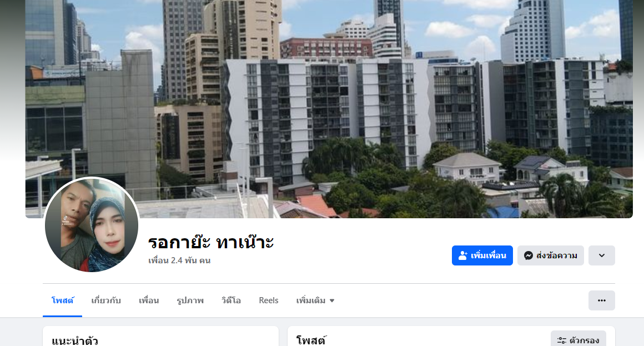
Task: Select the โพสต์ tab
Action: [62, 300]
